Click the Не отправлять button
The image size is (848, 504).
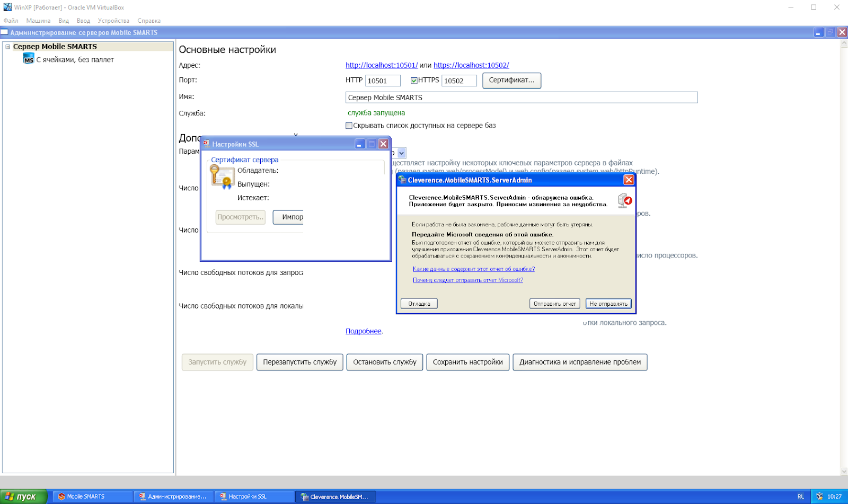pos(608,304)
